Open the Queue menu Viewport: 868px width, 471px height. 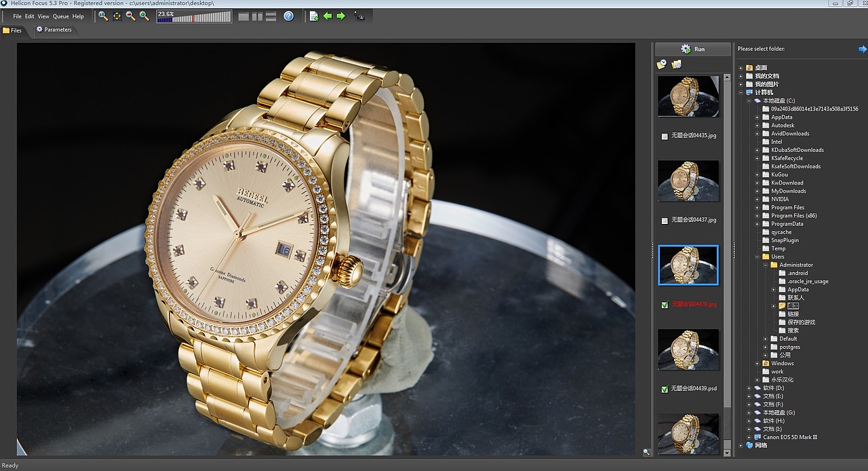point(61,16)
